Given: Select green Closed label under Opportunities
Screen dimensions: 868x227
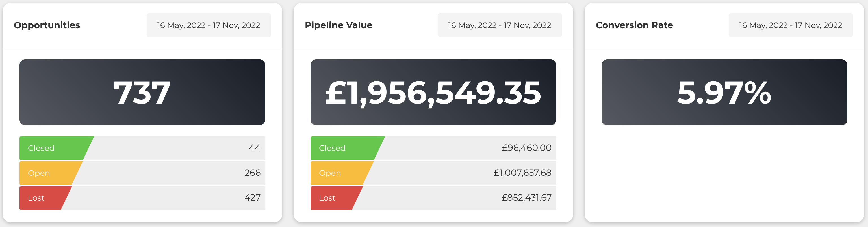Looking at the screenshot, I should coord(42,148).
